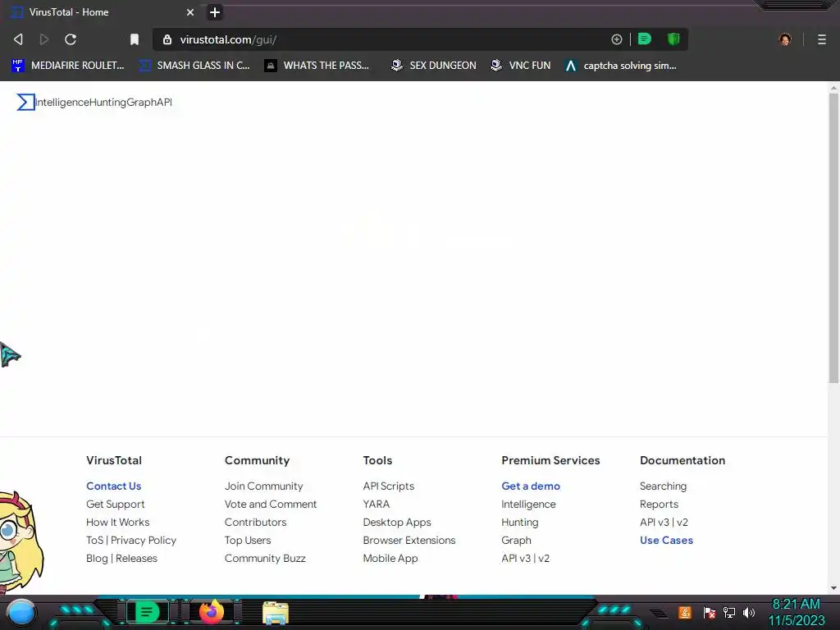Image resolution: width=840 pixels, height=630 pixels.
Task: Open Hunting premium service link
Action: (519, 522)
